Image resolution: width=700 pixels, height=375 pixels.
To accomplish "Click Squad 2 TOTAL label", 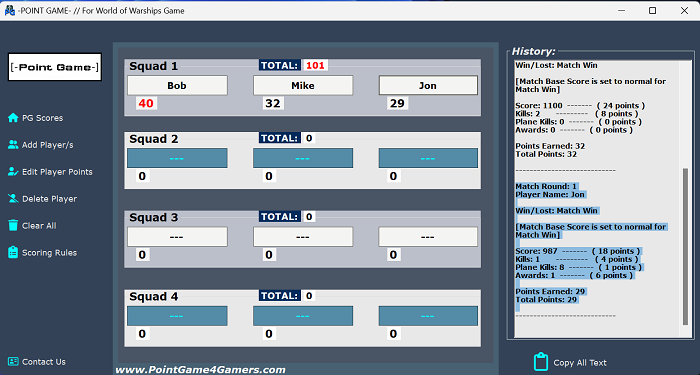I will click(279, 138).
